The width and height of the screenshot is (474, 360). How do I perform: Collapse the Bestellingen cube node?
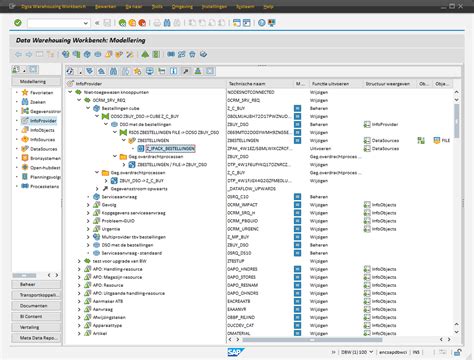coord(88,108)
